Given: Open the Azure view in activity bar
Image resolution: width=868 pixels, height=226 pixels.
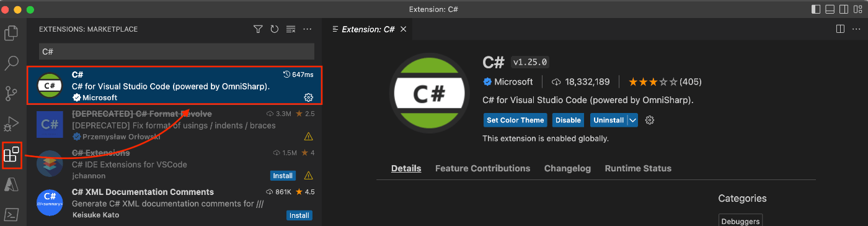Looking at the screenshot, I should tap(11, 184).
